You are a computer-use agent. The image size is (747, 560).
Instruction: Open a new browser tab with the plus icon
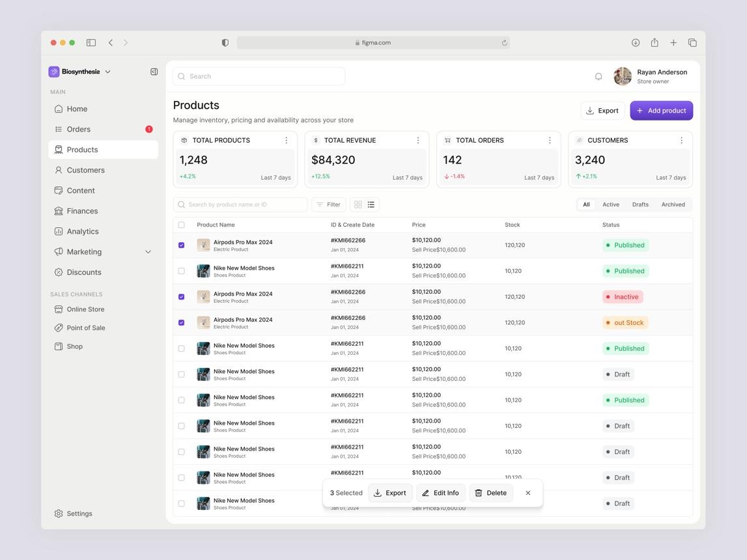[x=673, y=42]
